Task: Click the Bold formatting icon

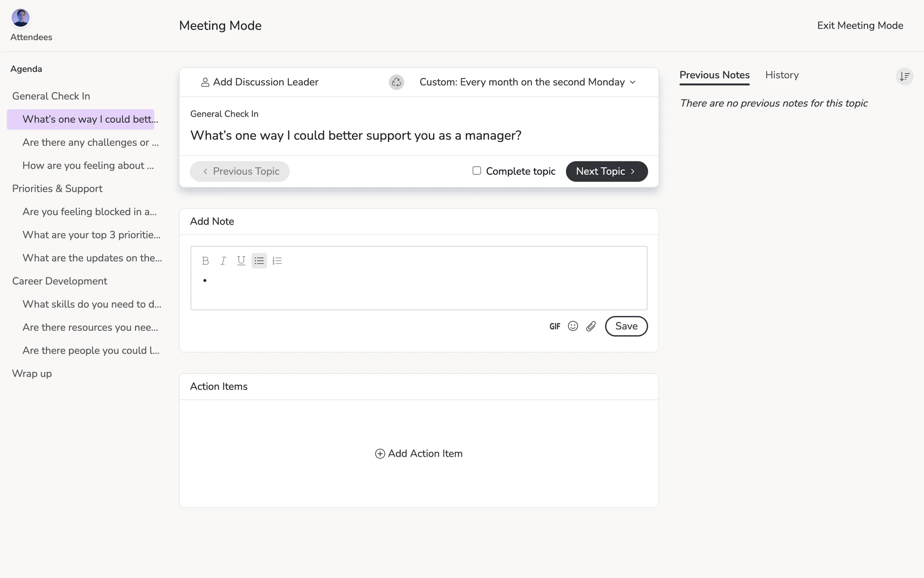Action: 205,261
